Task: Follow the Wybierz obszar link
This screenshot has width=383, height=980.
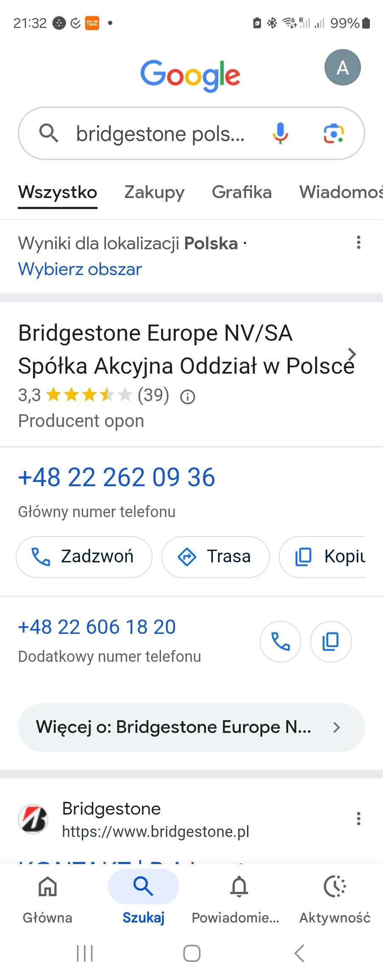Action: [80, 269]
